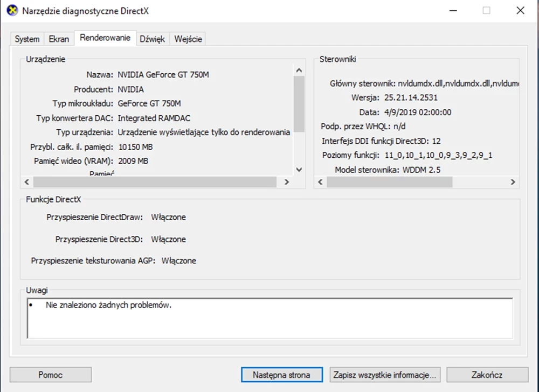Click the Następna strona button
The width and height of the screenshot is (539, 392).
tap(281, 374)
